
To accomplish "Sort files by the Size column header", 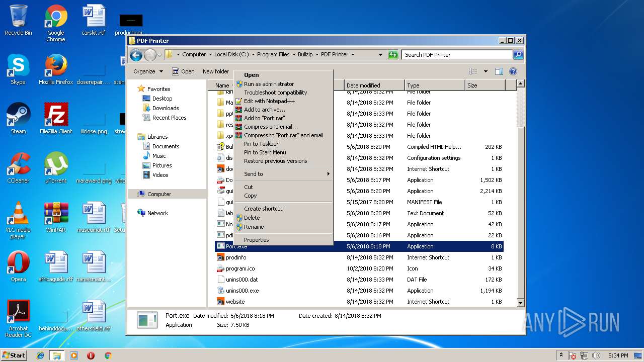I will point(485,85).
